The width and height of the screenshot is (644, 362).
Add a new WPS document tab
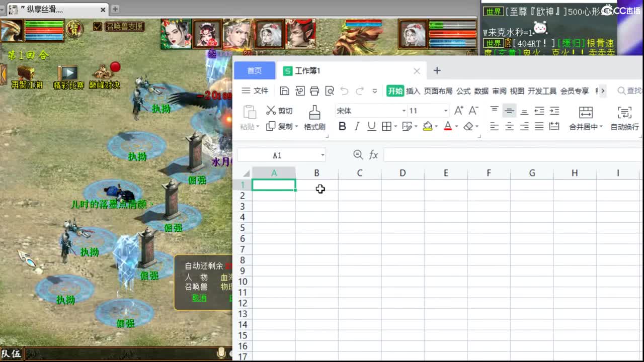pyautogui.click(x=437, y=71)
